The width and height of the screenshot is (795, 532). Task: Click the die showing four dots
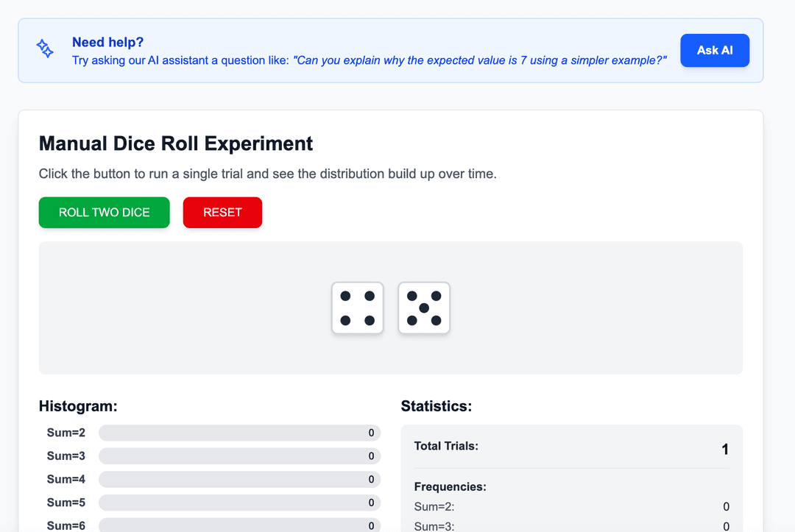pyautogui.click(x=358, y=308)
